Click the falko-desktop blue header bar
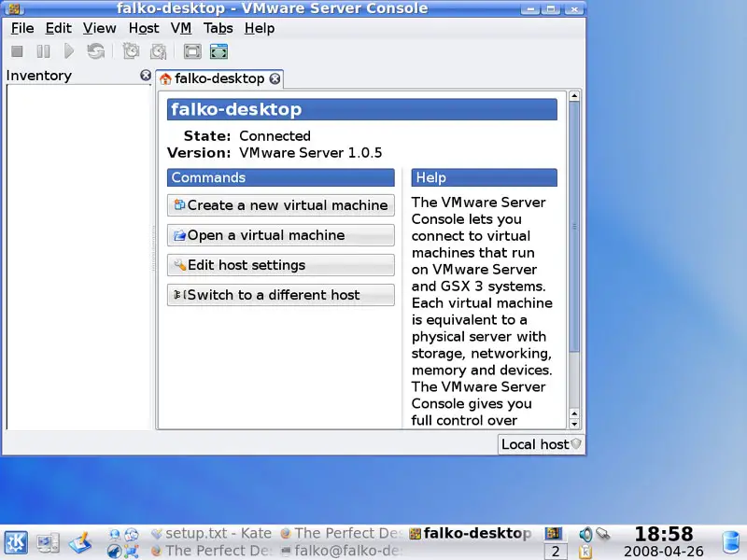Viewport: 747px width, 560px height. click(x=362, y=109)
